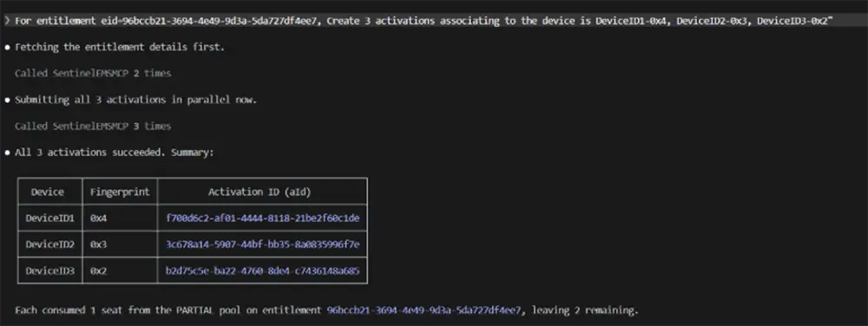Click the prompt line starting "For entitlement eid-96bccb21"
The width and height of the screenshot is (868, 326).
click(x=434, y=21)
